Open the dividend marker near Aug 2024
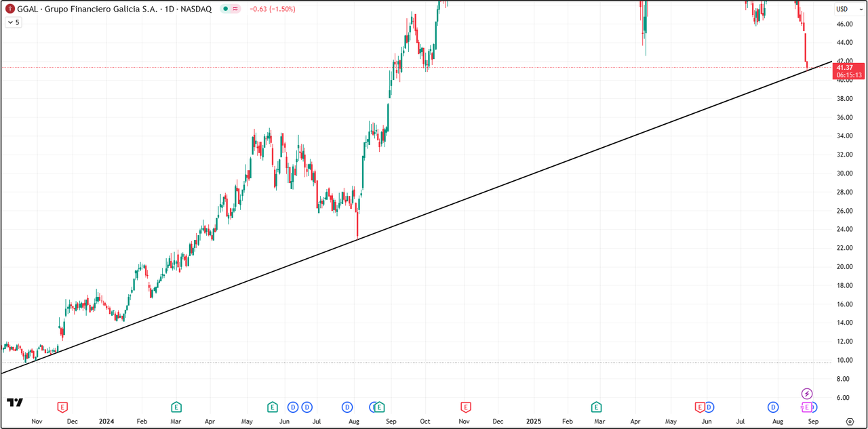 (347, 407)
